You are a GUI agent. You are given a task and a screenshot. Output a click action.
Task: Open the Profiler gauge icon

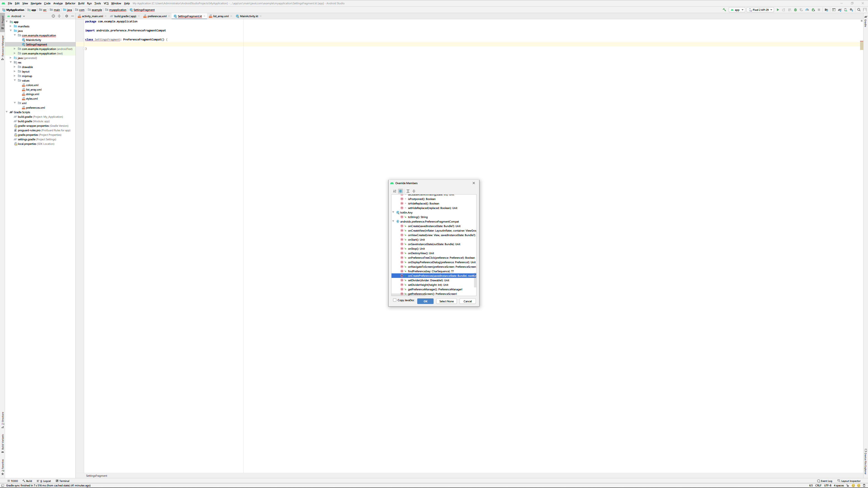pyautogui.click(x=807, y=10)
